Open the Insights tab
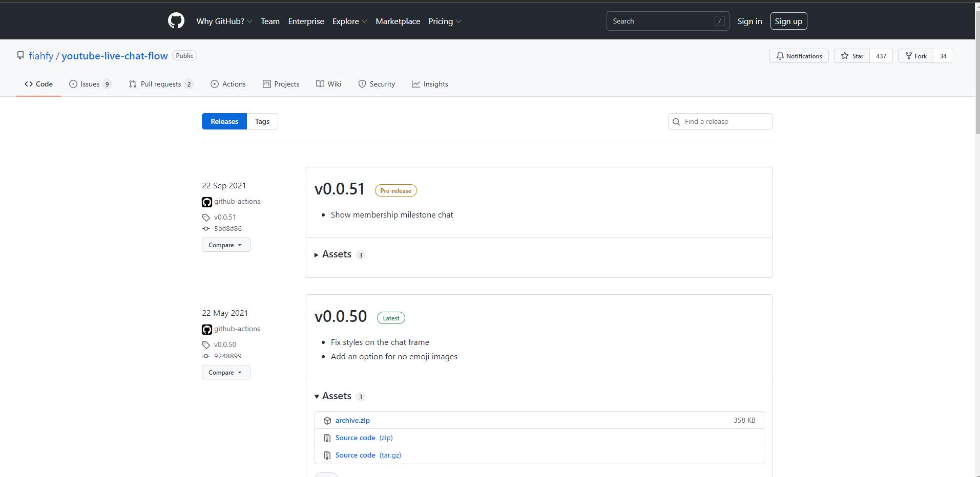 (x=430, y=84)
